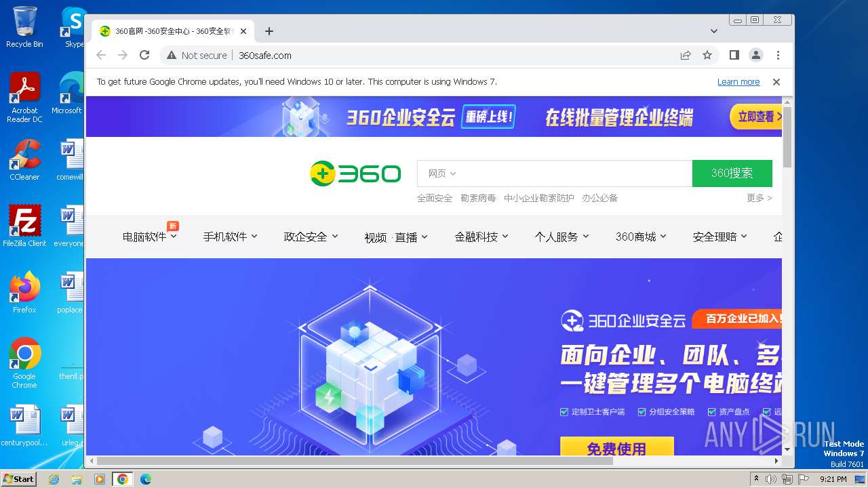Toggle the Chrome side panel icon

(x=734, y=56)
